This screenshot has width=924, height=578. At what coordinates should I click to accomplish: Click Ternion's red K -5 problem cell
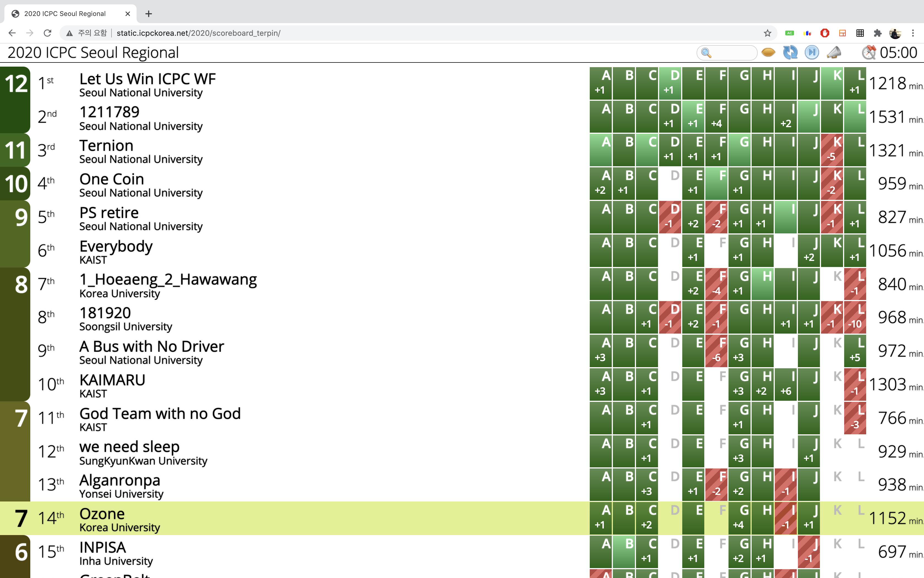click(x=832, y=150)
